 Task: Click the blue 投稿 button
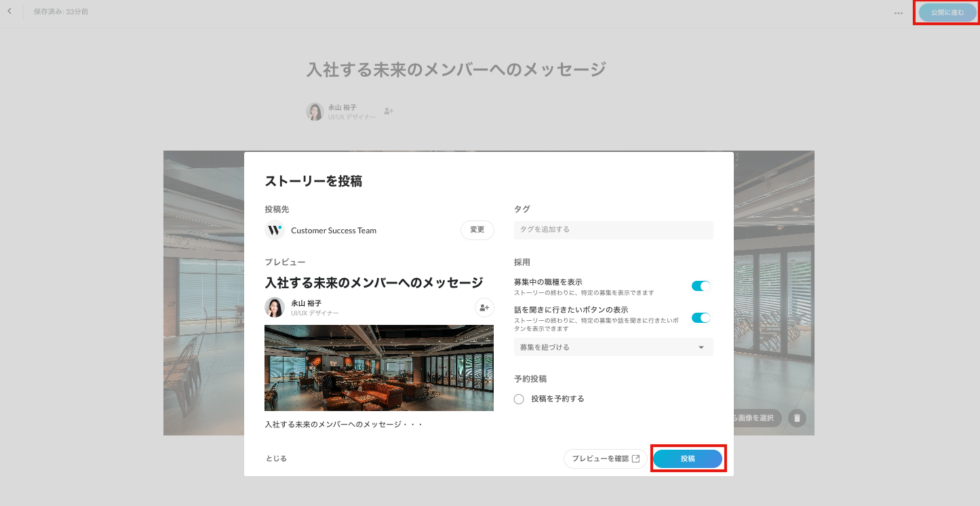(688, 459)
